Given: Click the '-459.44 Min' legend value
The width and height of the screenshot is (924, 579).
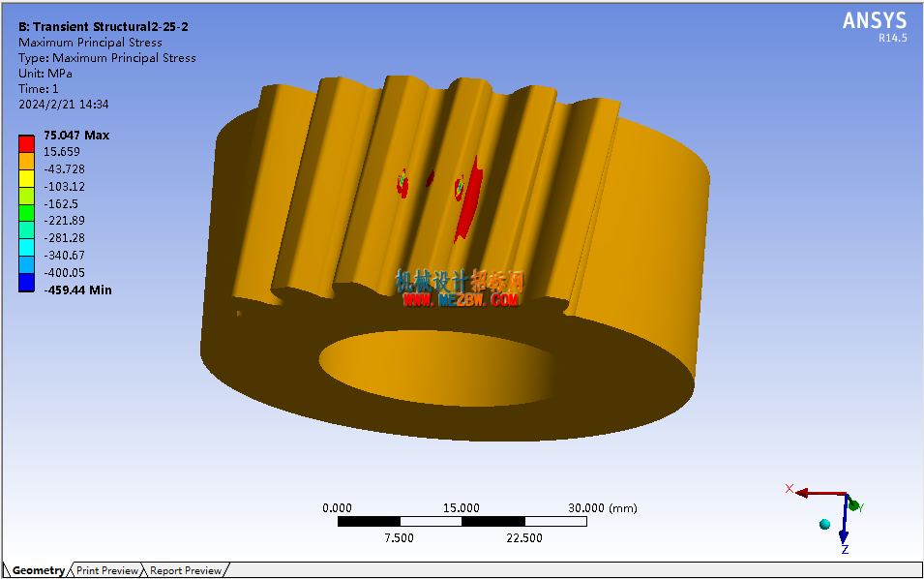Looking at the screenshot, I should coord(77,290).
